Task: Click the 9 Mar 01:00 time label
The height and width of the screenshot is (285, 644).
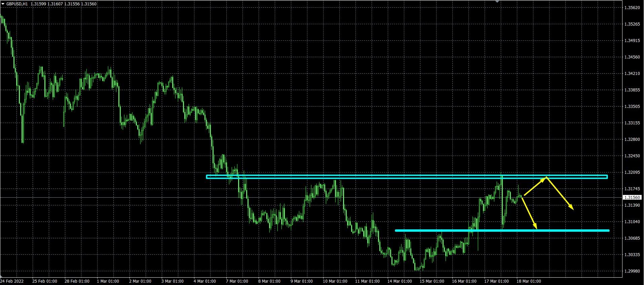Action: coord(301,281)
